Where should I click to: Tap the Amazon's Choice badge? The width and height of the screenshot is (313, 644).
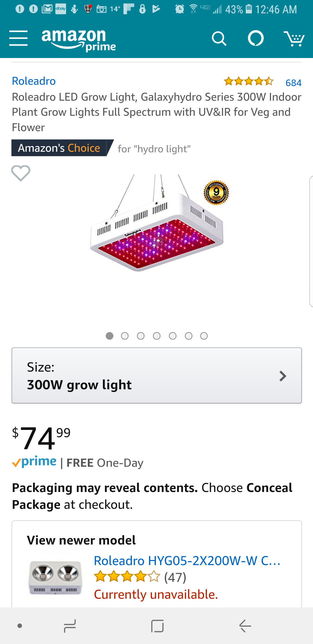(59, 148)
